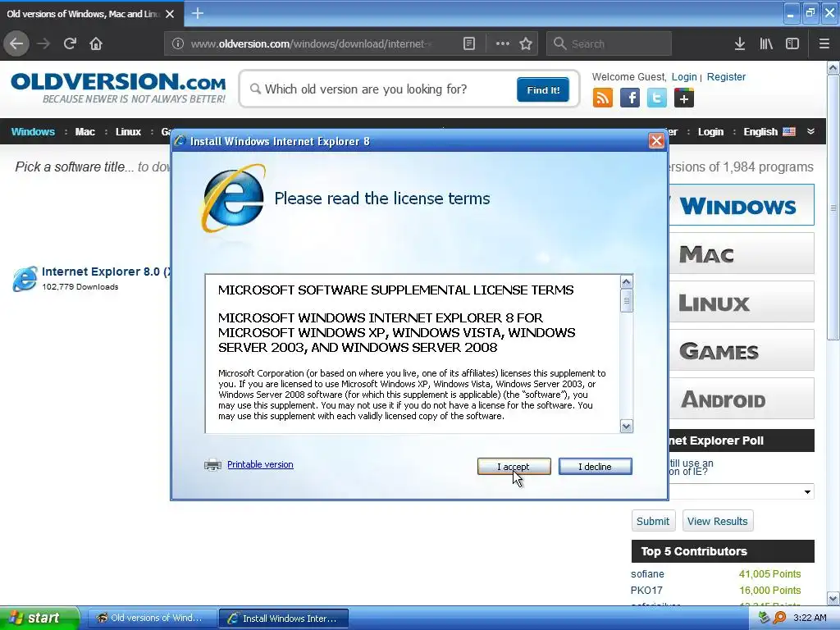Select the MAC platform tab on right
Image resolution: width=840 pixels, height=630 pixels.
pyautogui.click(x=742, y=253)
